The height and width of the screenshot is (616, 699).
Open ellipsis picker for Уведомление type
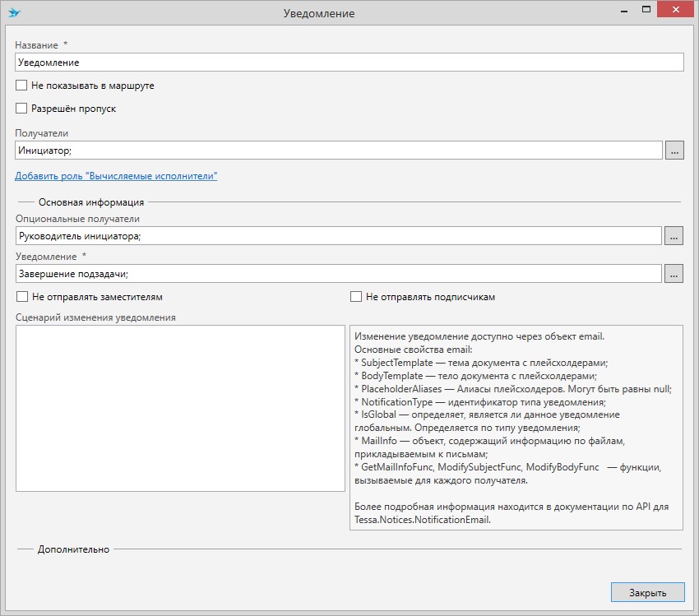674,274
